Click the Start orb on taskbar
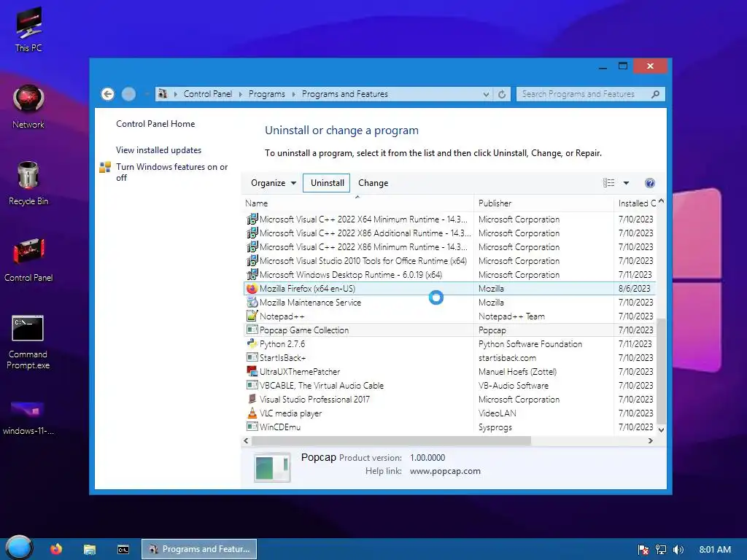747x560 pixels. (x=19, y=548)
